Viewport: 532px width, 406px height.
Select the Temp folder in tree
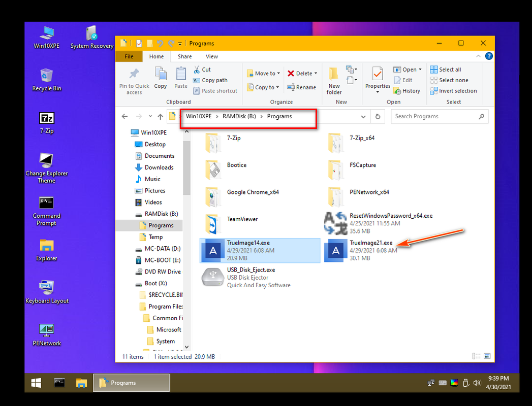pyautogui.click(x=151, y=237)
